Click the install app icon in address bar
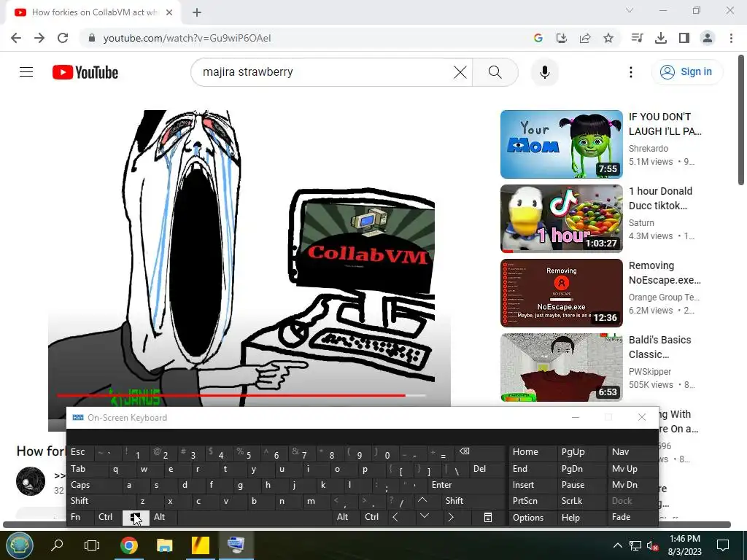 click(x=562, y=38)
